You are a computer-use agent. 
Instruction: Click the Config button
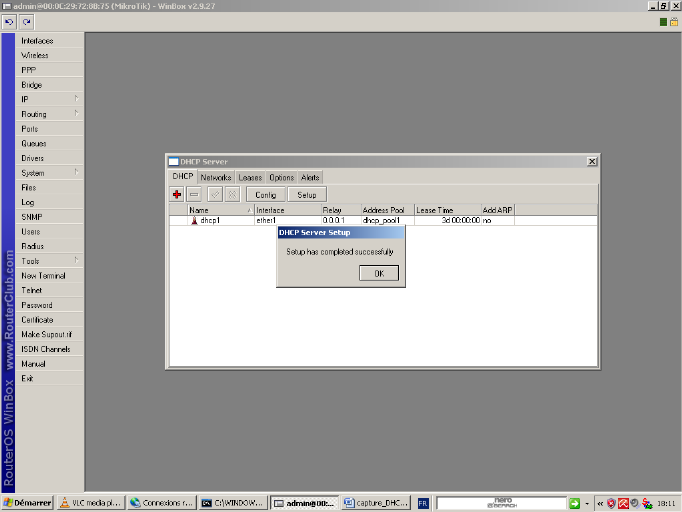coord(265,194)
